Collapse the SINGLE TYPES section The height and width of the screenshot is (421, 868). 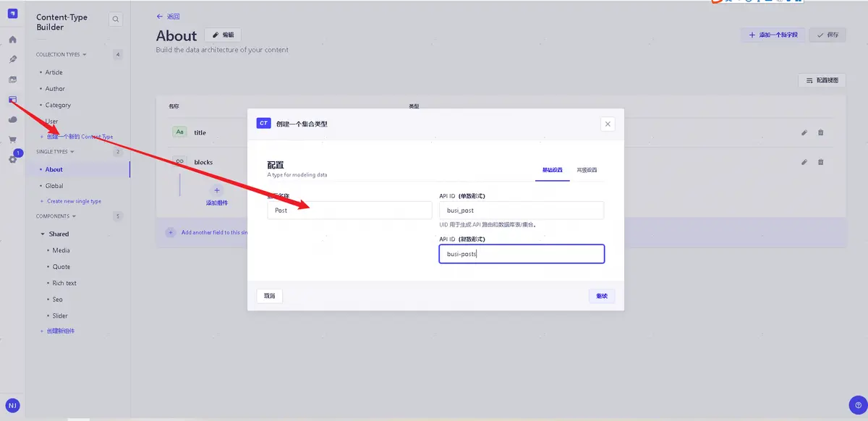(x=56, y=152)
